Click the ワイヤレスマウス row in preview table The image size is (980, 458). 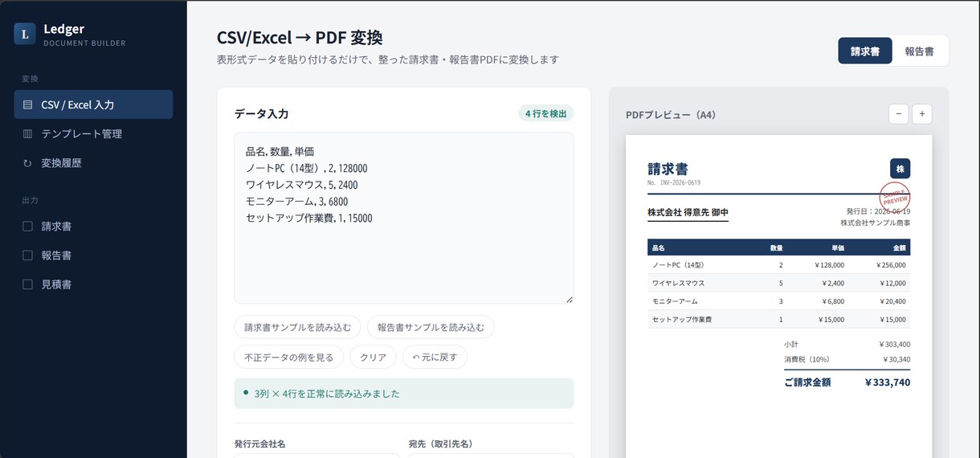778,283
